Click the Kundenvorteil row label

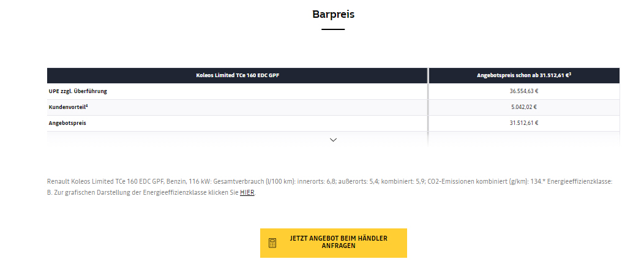(68, 107)
